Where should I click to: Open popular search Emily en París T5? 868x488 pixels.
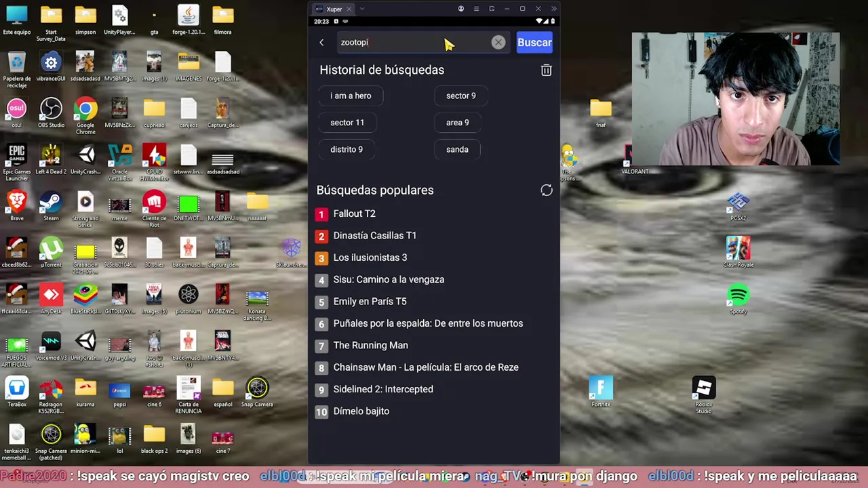click(x=370, y=302)
